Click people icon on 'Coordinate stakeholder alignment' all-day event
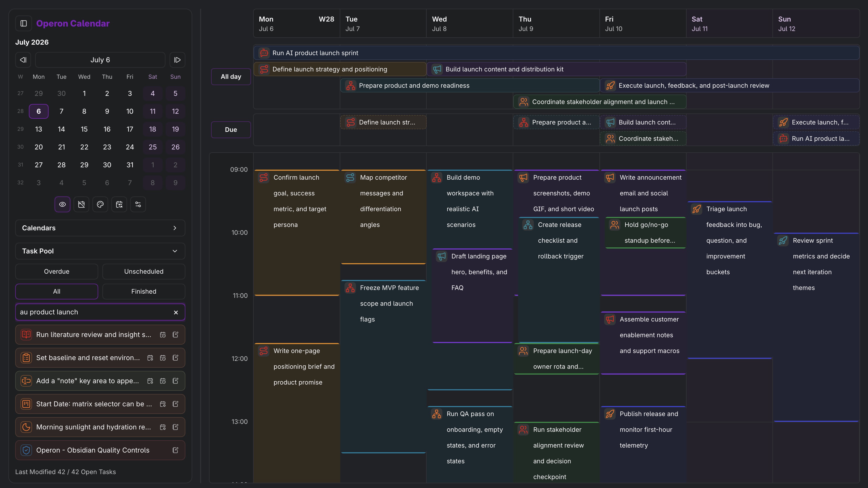The width and height of the screenshot is (868, 488). 524,102
